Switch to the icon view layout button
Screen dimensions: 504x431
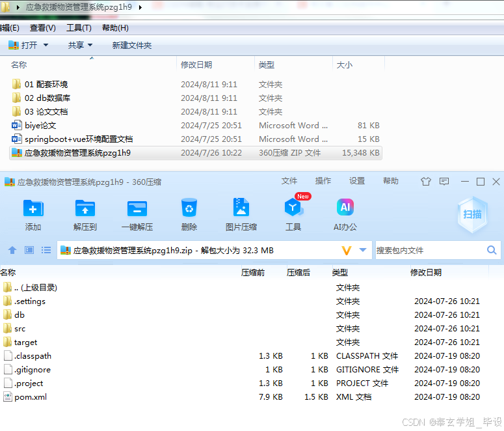(29, 250)
